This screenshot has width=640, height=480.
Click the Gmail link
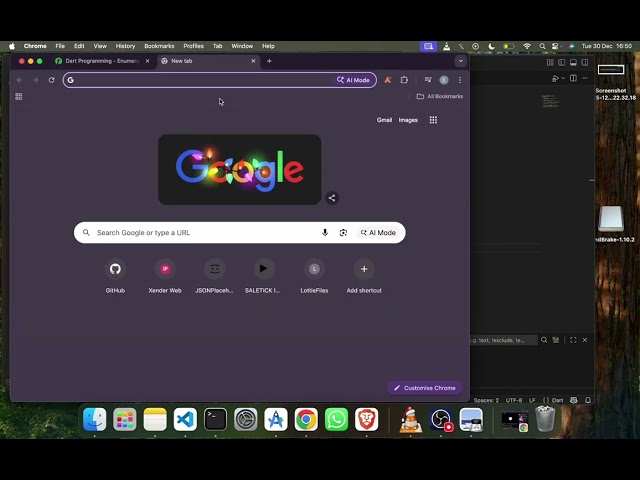click(384, 120)
